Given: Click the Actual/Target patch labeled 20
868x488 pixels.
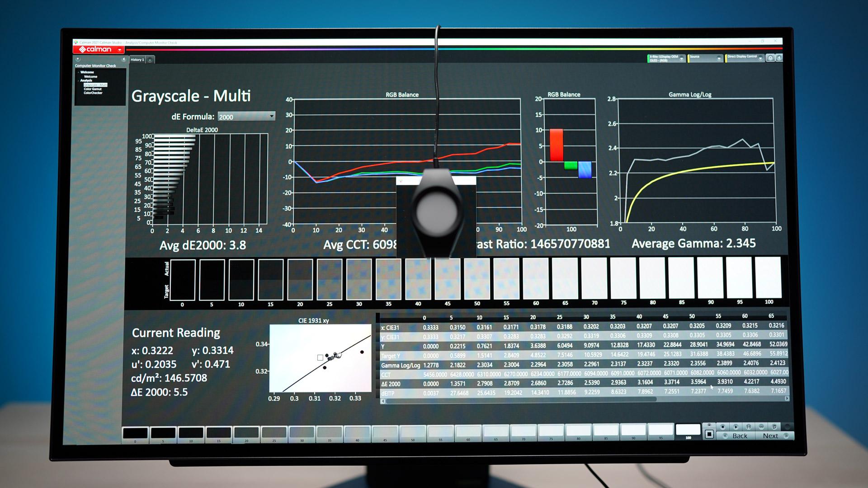Looking at the screenshot, I should pos(300,280).
